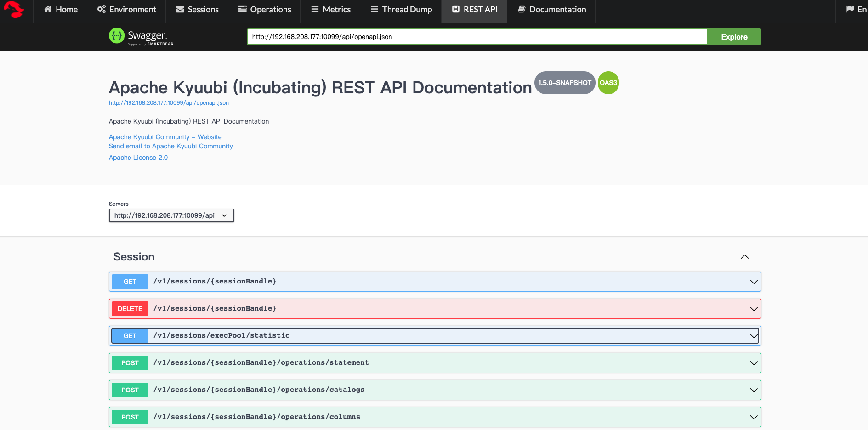Click path text ending operations/catalogs

point(259,390)
